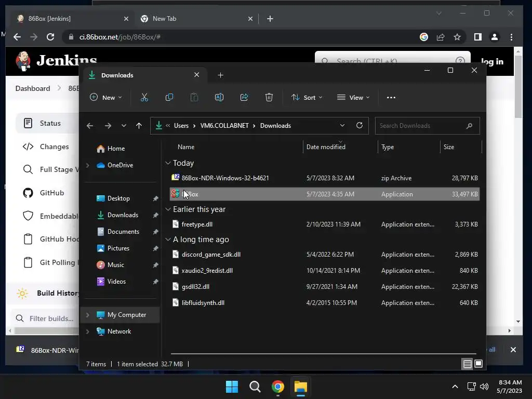The height and width of the screenshot is (399, 532).
Task: Click Google icon in Chrome address bar
Action: (424, 37)
